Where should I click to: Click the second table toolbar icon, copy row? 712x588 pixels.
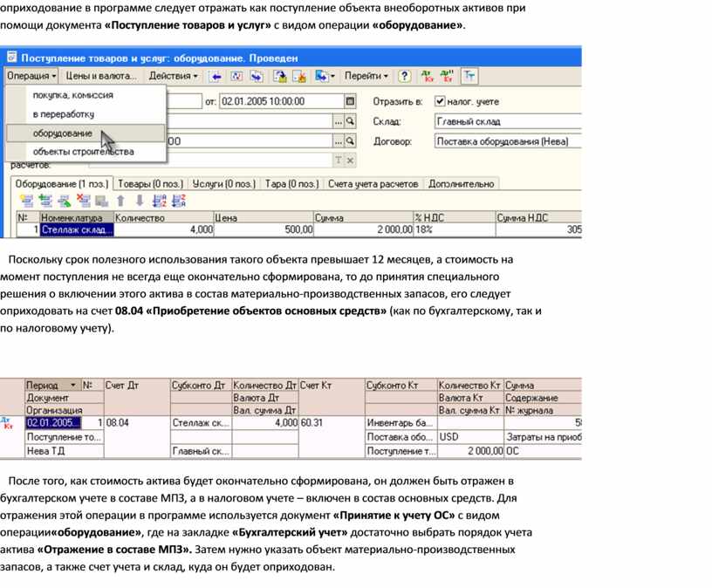pyautogui.click(x=46, y=201)
